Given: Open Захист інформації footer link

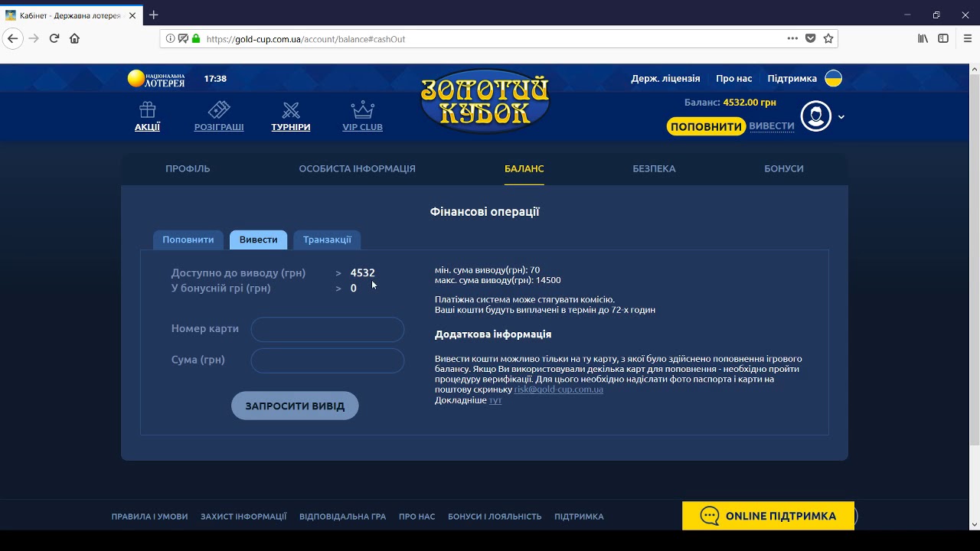Looking at the screenshot, I should click(243, 517).
